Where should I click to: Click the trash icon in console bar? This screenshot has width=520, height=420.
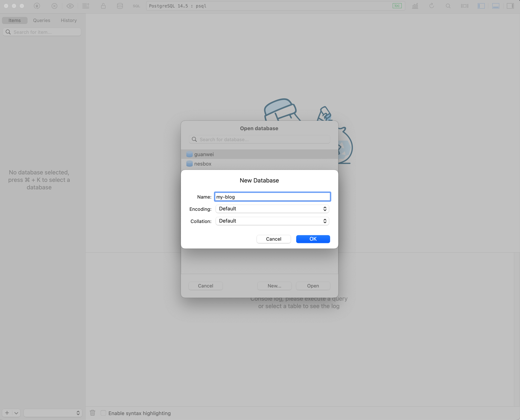coord(93,413)
